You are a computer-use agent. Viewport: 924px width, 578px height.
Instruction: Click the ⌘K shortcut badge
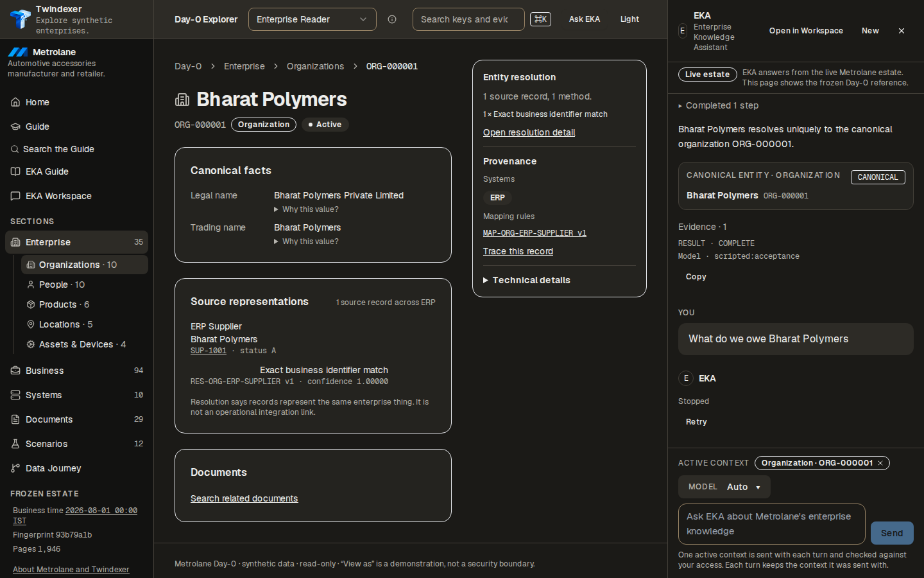tap(540, 19)
